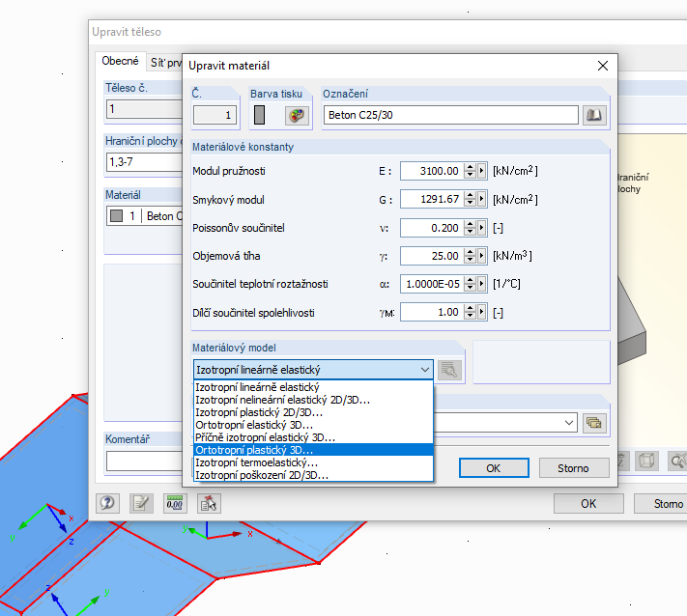
Task: Open the print color palette icon
Action: 297,116
